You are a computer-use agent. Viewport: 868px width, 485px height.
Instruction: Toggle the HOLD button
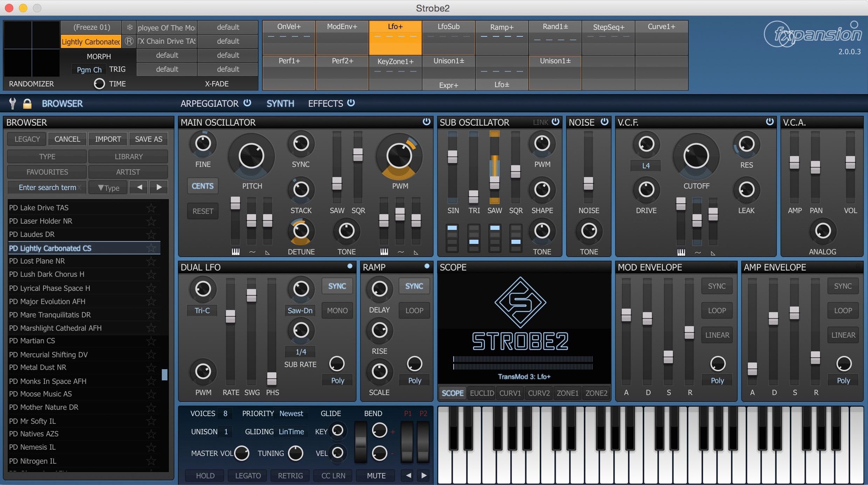(x=205, y=476)
